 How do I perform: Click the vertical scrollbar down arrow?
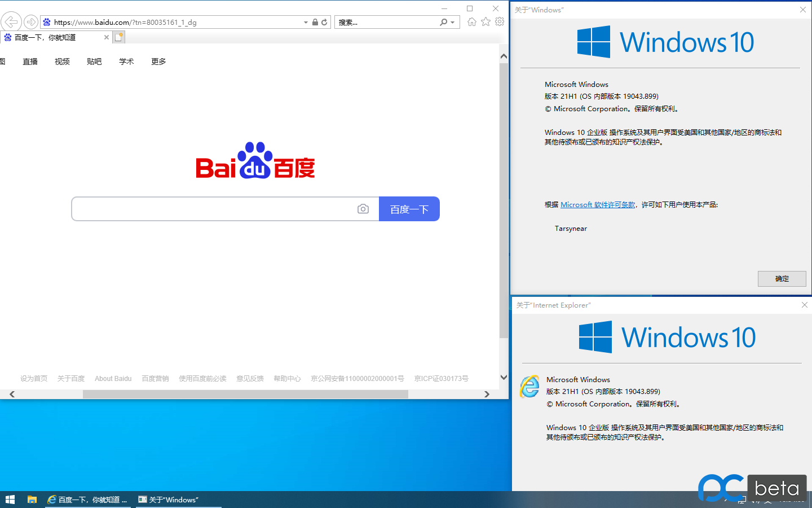504,378
